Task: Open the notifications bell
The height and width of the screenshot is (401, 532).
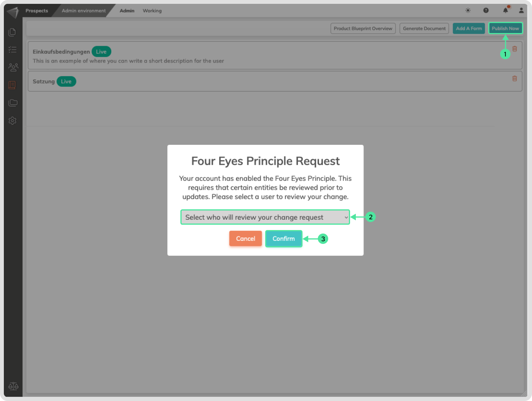Action: coord(506,10)
